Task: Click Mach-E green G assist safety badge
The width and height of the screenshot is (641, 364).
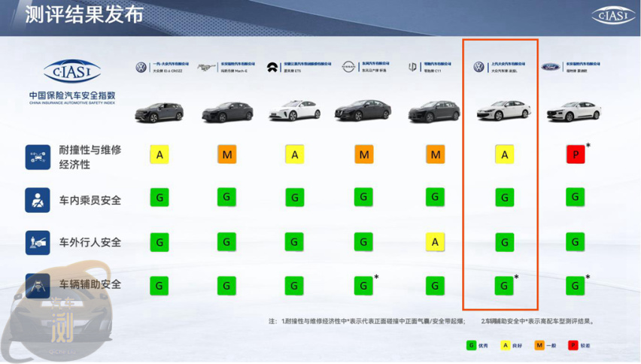Action: pyautogui.click(x=226, y=286)
